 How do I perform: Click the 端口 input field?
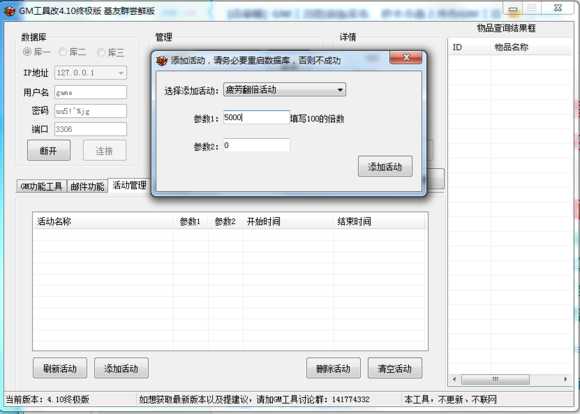(x=91, y=129)
